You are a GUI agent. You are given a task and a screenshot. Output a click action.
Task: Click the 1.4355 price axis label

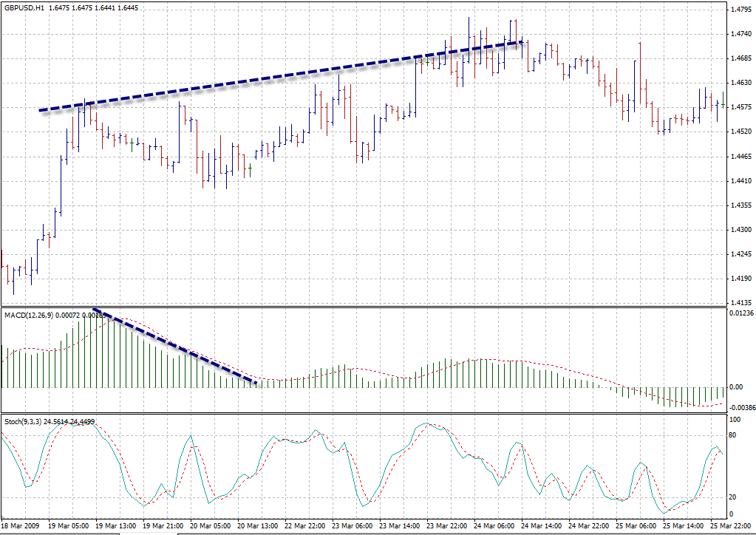[741, 205]
